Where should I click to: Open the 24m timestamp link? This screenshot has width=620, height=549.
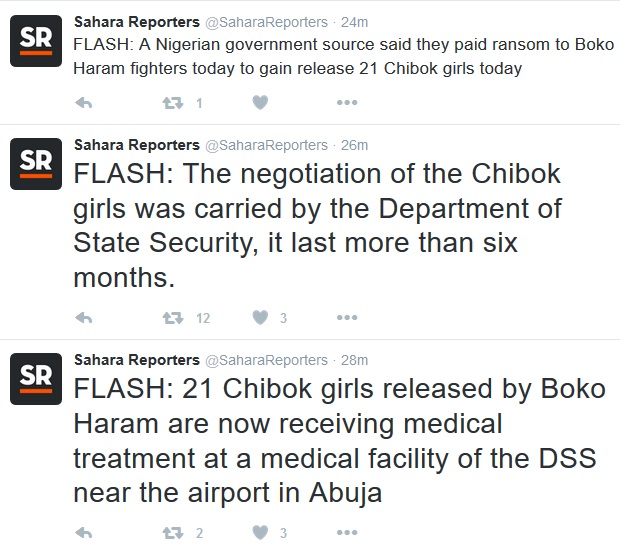pyautogui.click(x=355, y=21)
